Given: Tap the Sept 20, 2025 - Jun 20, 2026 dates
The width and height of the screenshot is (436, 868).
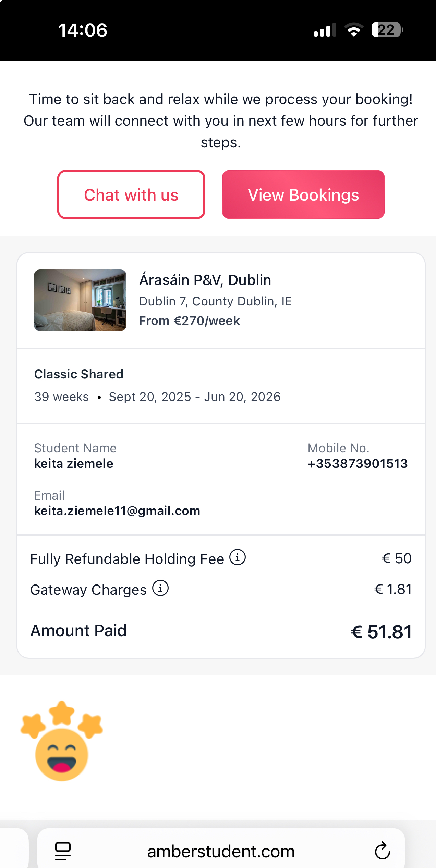Looking at the screenshot, I should click(195, 397).
